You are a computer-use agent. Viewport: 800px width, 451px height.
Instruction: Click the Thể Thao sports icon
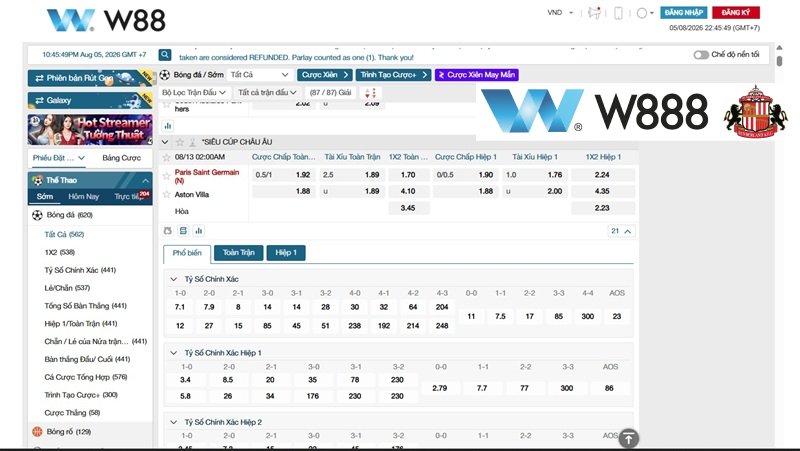pyautogui.click(x=37, y=180)
